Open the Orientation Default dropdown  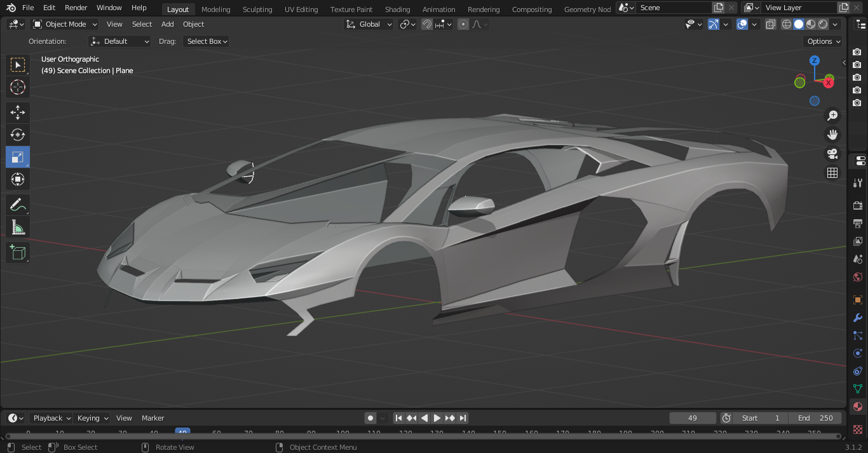coord(120,41)
